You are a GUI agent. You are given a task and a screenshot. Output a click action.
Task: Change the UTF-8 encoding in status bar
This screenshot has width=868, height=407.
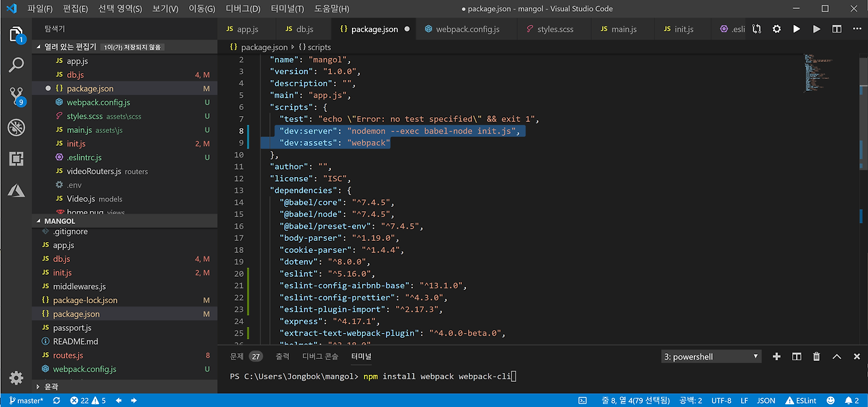point(721,400)
